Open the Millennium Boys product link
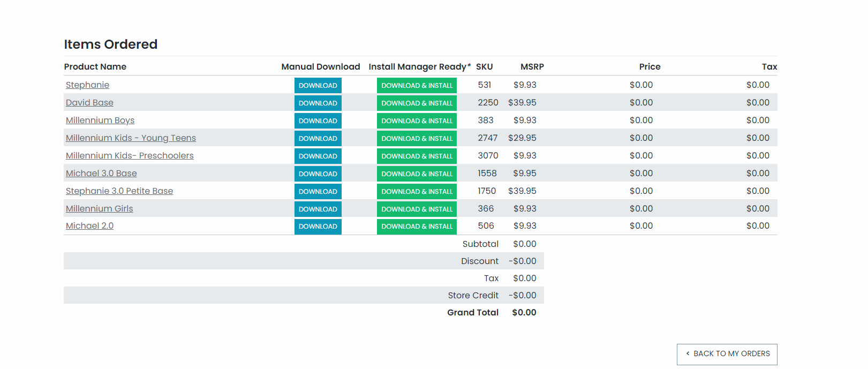The image size is (868, 369). click(x=100, y=121)
